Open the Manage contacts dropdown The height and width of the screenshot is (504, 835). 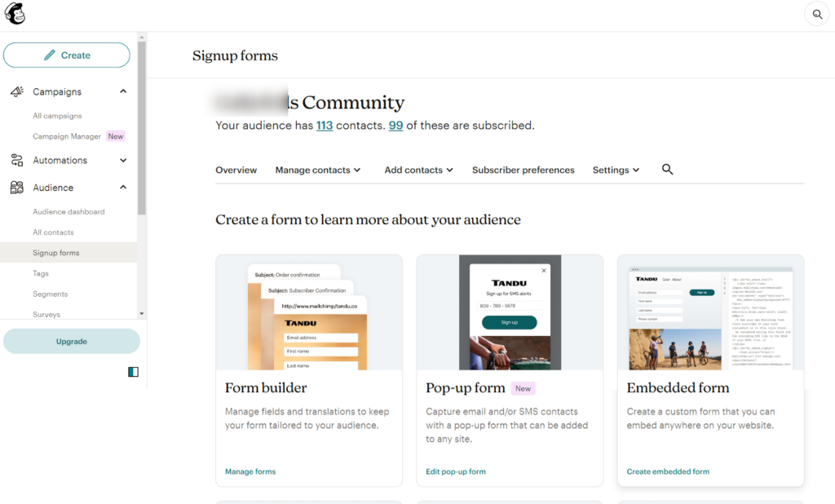[318, 170]
